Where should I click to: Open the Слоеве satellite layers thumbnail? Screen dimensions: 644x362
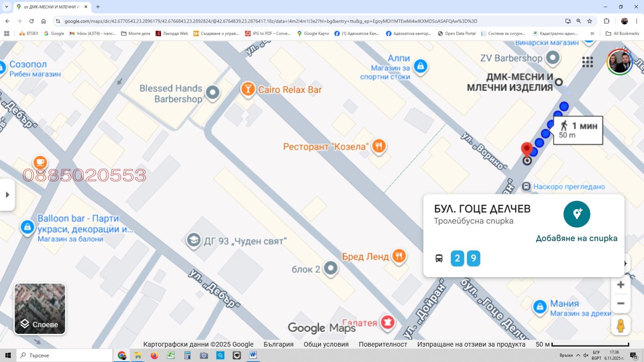click(x=40, y=309)
